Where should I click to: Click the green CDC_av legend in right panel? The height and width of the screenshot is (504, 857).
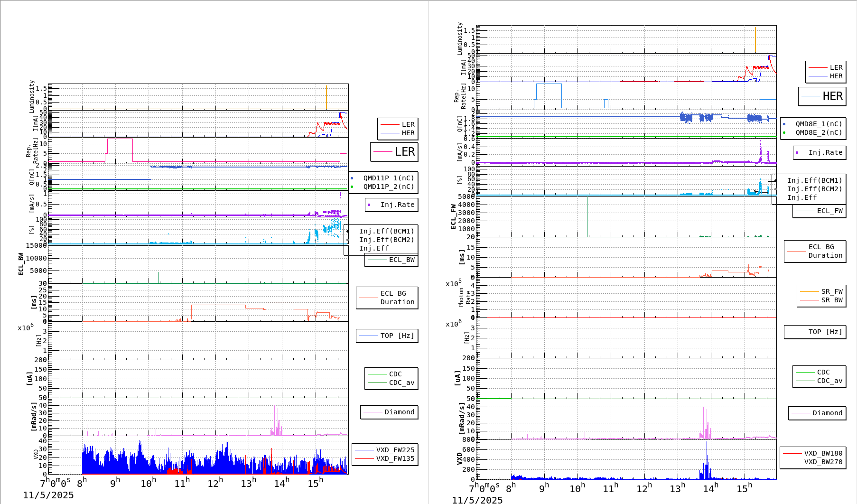(x=819, y=381)
